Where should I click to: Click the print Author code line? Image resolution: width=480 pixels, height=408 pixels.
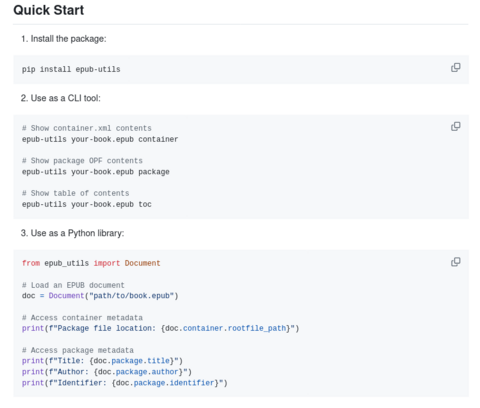107,372
